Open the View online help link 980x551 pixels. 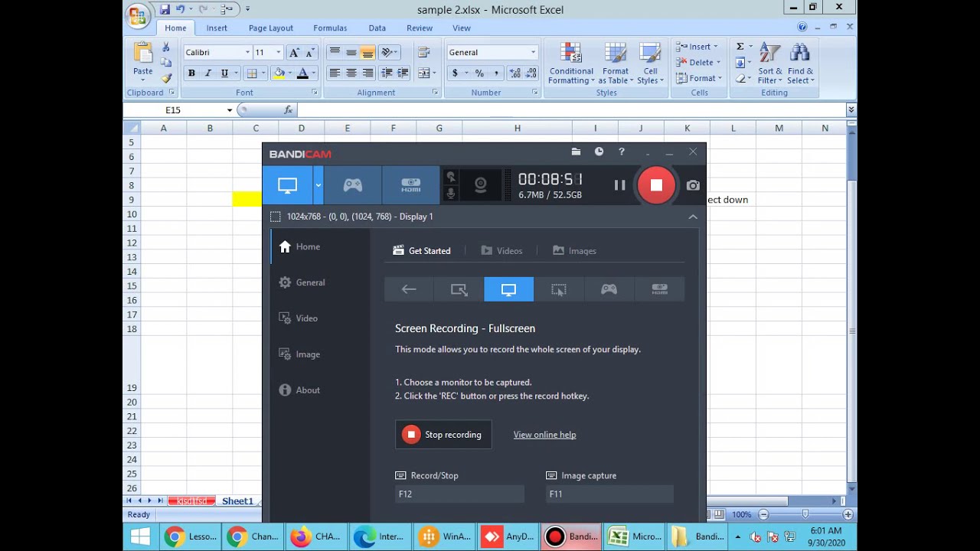pos(544,435)
